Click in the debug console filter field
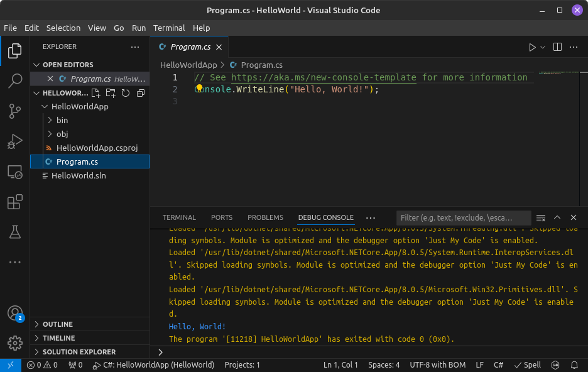 point(464,218)
